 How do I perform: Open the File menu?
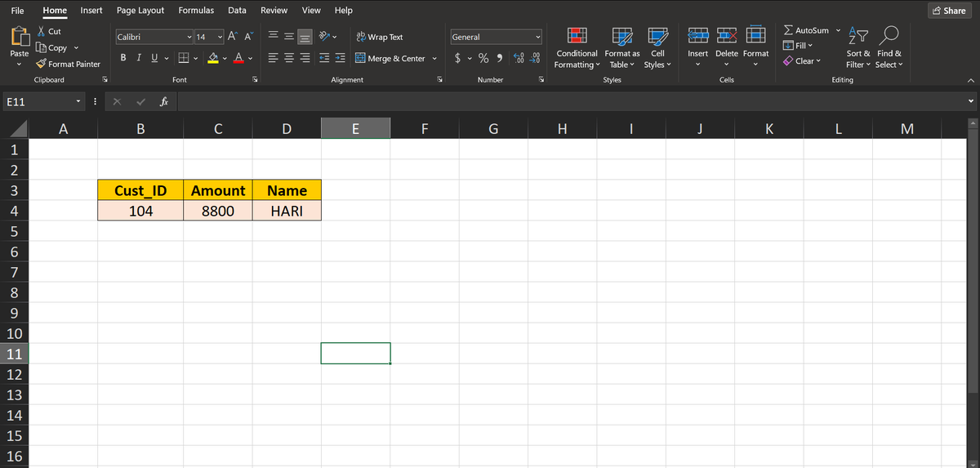click(17, 11)
